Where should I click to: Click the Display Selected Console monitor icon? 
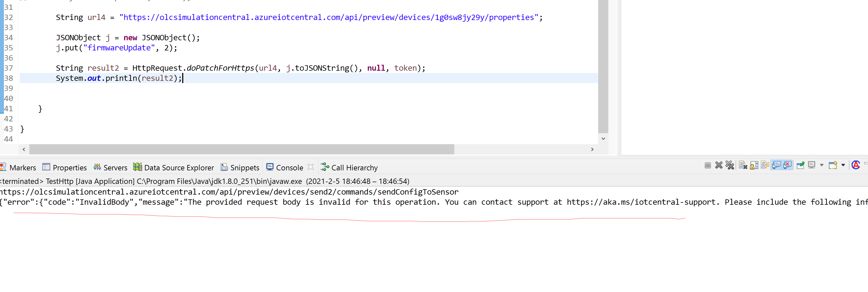(x=812, y=165)
